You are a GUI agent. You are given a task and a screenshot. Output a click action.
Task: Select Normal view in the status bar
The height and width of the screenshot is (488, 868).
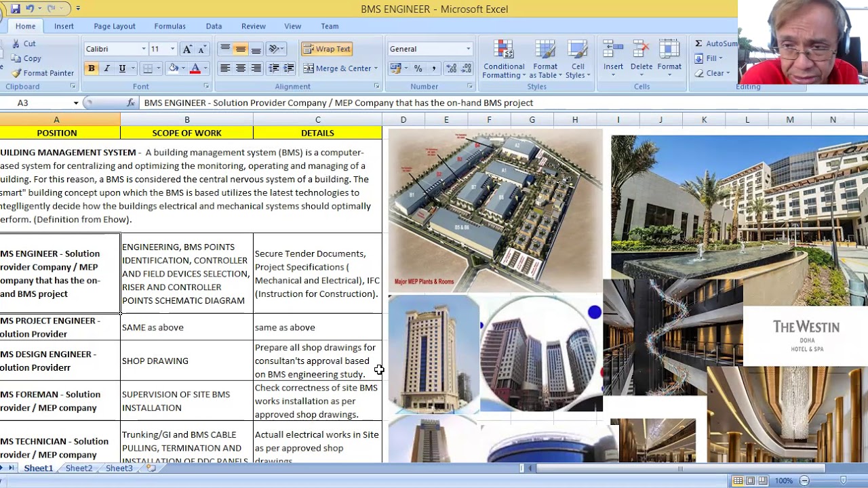tap(738, 481)
